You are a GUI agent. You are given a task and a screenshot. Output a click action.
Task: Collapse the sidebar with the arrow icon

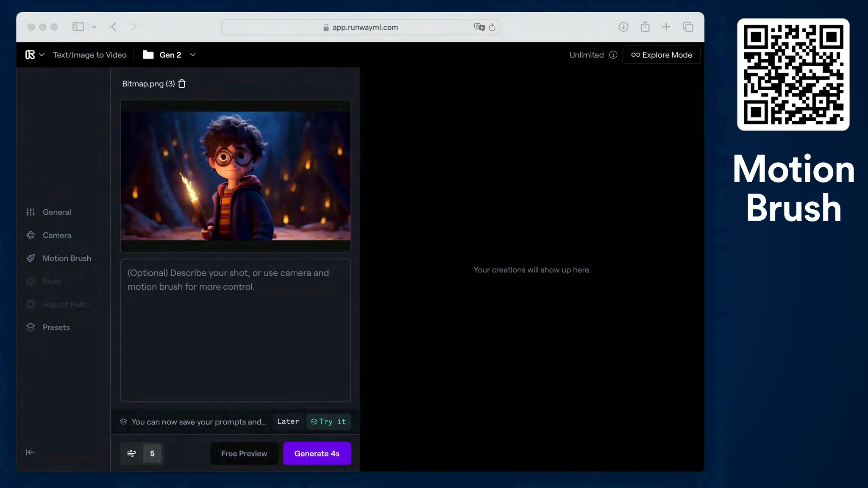tap(30, 452)
